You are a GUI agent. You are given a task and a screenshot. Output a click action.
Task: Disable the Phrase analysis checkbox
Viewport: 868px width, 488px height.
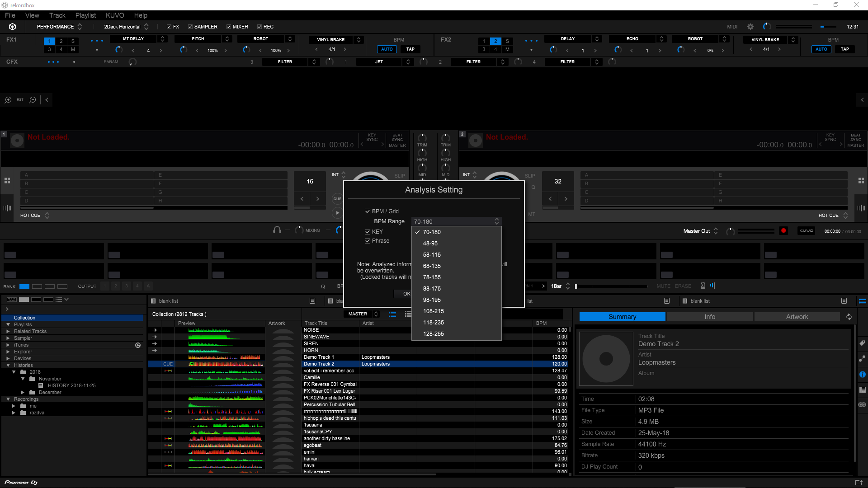pos(368,241)
